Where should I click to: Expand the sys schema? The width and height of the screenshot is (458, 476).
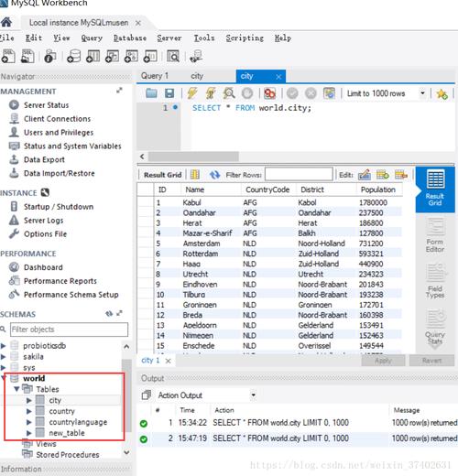tap(3, 368)
